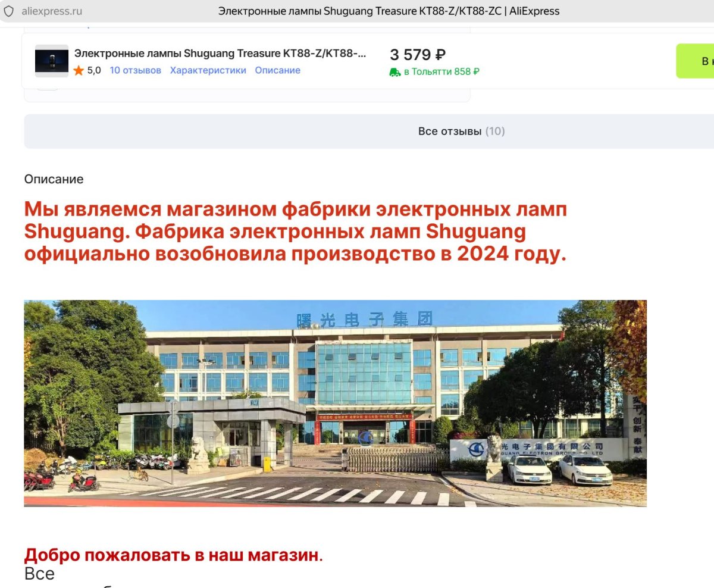
Task: Click the 5,0 rating value
Action: (x=94, y=70)
